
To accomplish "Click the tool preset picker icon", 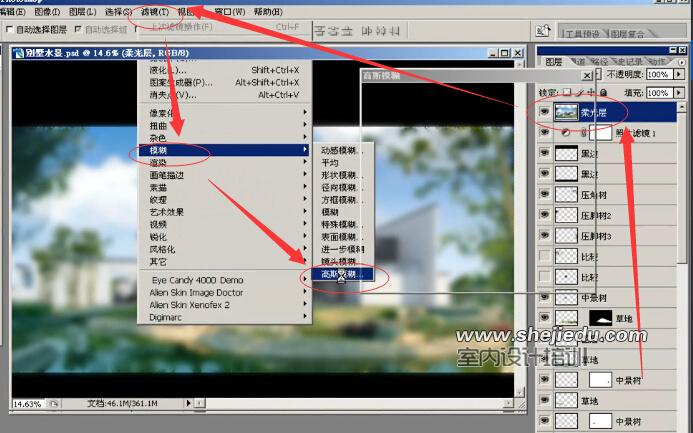I will 542,31.
